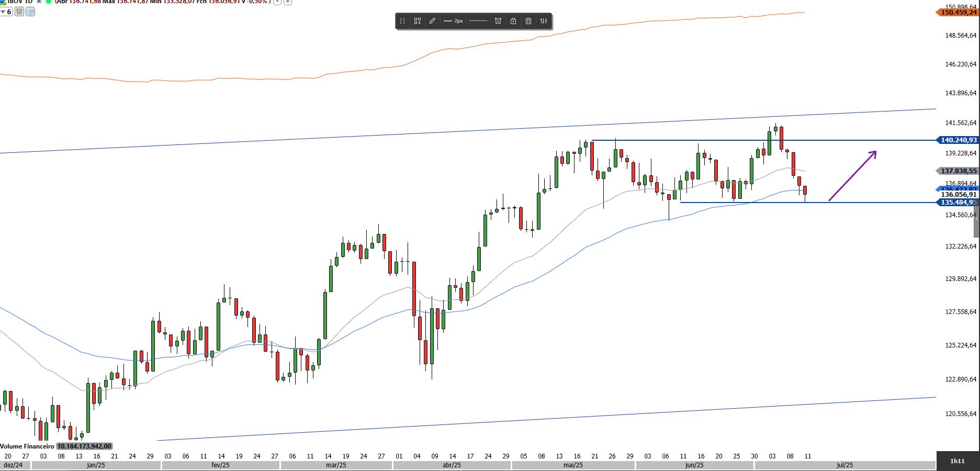This screenshot has height=471, width=980.
Task: Open drawing settings sliders icon
Action: [x=544, y=21]
